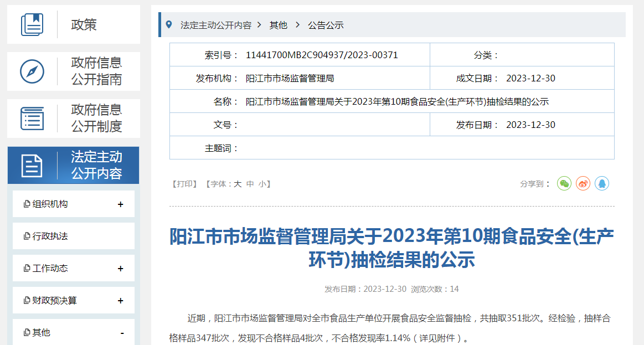Screen dimensions: 644x345
Task: Open the 其他 submenu item
Action: click(x=74, y=332)
